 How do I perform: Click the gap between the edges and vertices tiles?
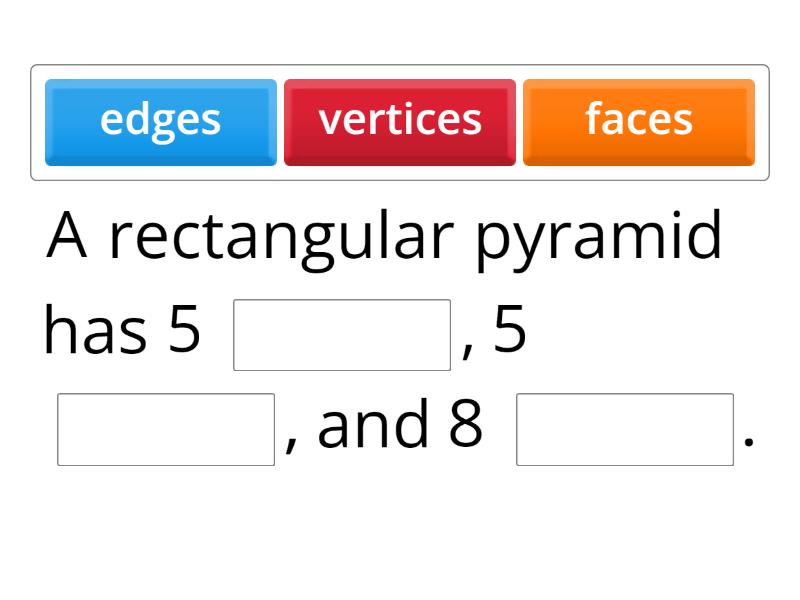click(x=281, y=122)
